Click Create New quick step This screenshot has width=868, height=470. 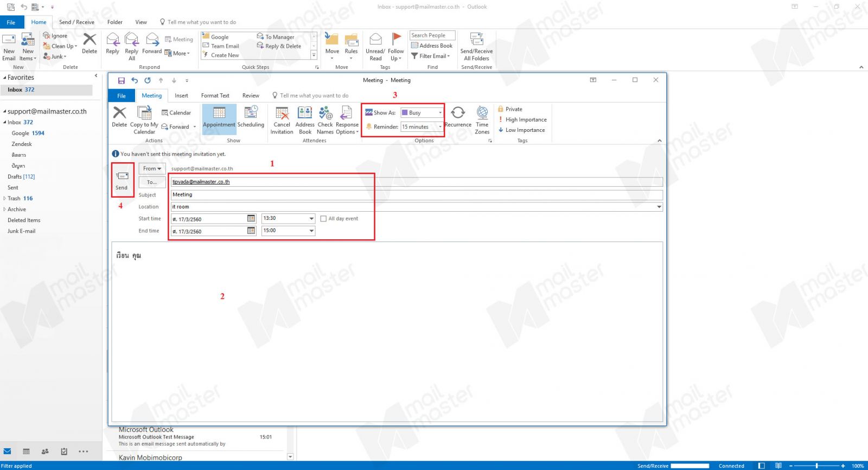point(221,55)
